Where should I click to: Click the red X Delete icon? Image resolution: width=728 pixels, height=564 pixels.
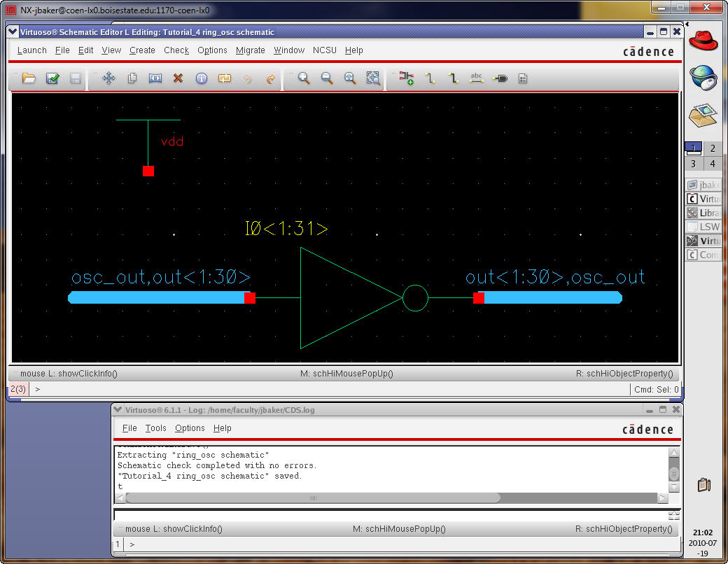178,78
